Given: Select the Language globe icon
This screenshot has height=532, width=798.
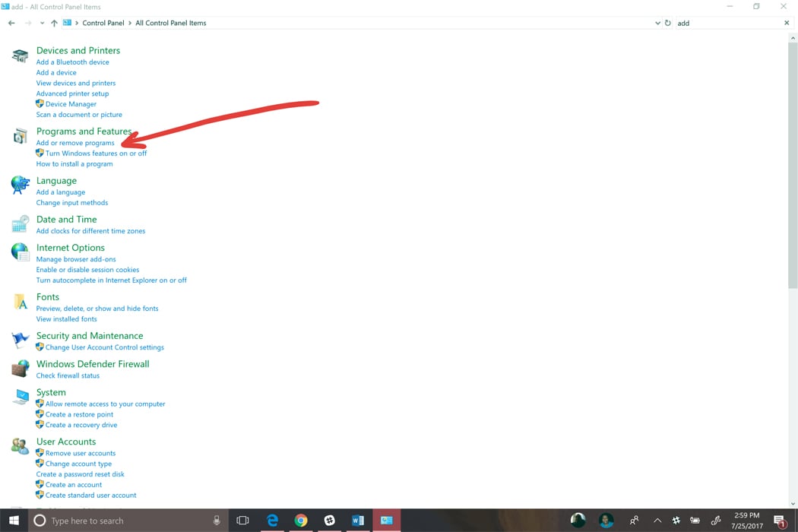Looking at the screenshot, I should pos(19,184).
